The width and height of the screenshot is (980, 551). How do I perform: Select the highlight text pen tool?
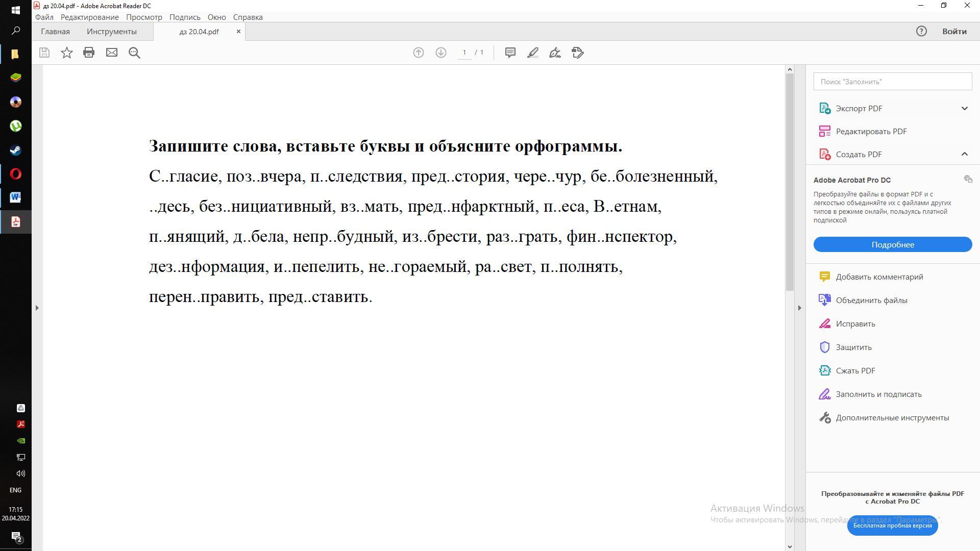click(x=532, y=53)
